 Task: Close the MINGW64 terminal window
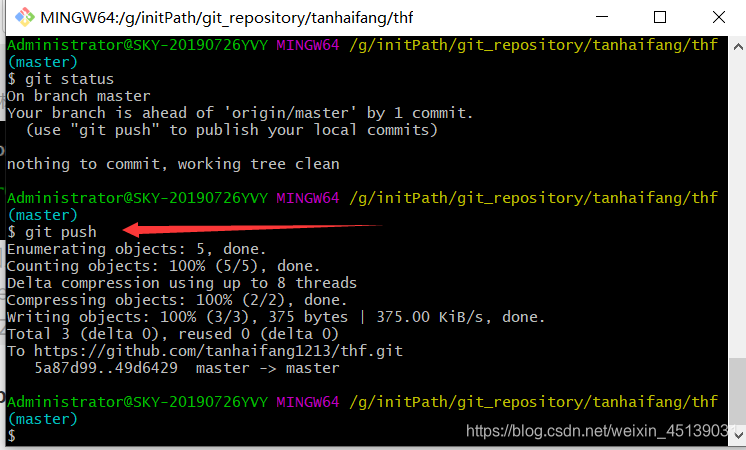pyautogui.click(x=719, y=17)
